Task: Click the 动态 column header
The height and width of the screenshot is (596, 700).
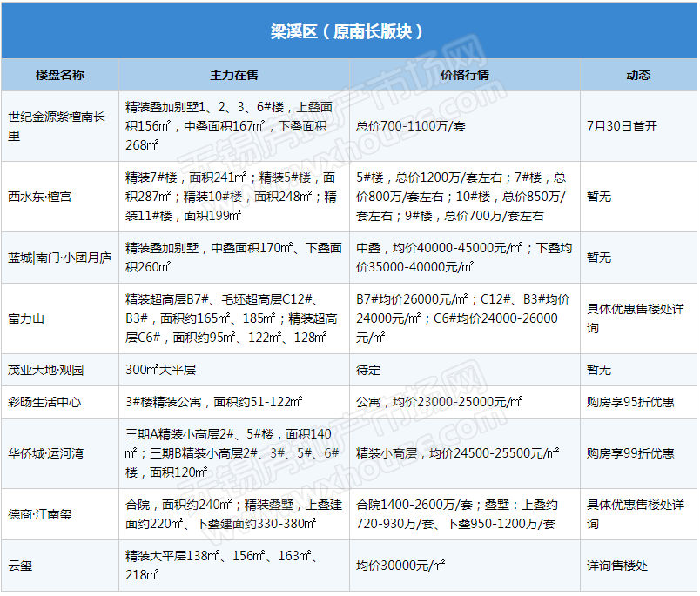Action: click(638, 75)
